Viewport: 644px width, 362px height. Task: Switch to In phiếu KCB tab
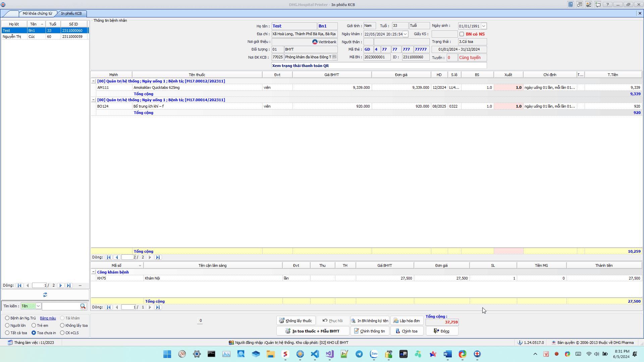pos(71,13)
